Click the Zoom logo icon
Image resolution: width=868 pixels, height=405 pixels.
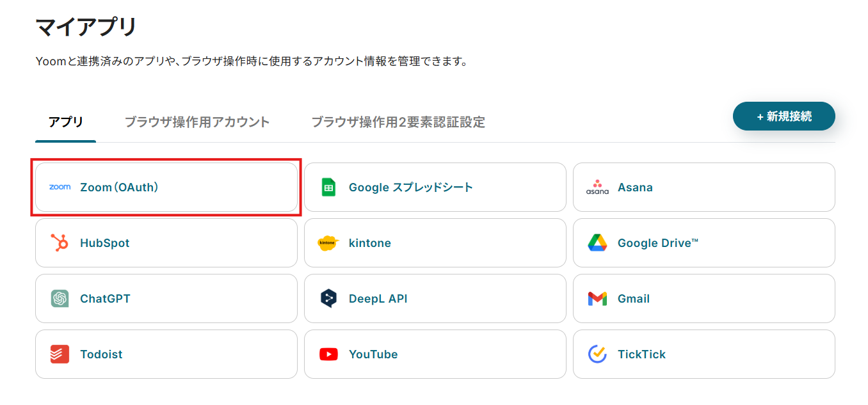click(60, 187)
